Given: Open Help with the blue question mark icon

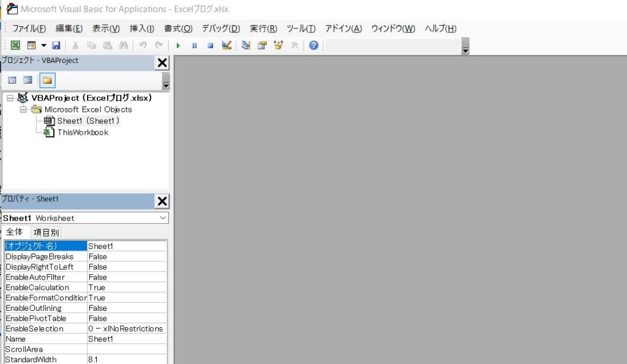Looking at the screenshot, I should tap(313, 45).
